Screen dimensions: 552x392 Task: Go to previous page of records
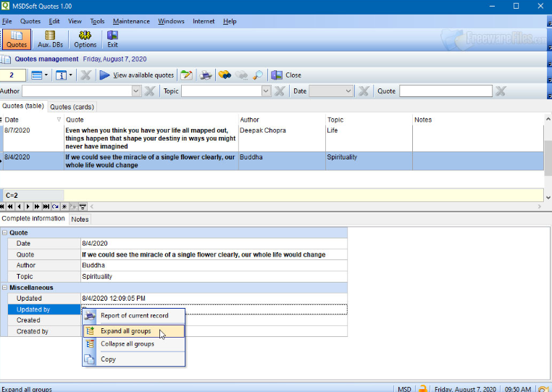pos(10,207)
